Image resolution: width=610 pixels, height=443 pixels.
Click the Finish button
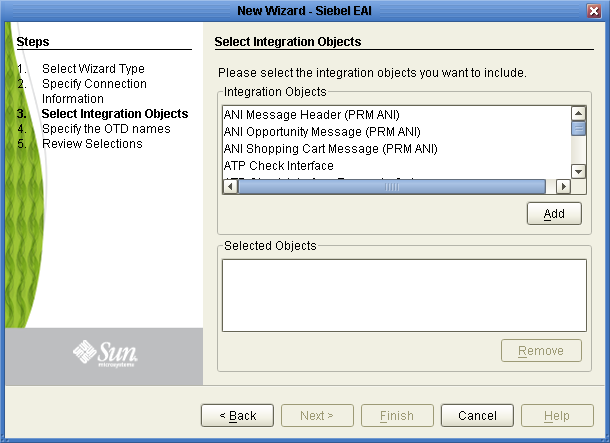coord(397,416)
